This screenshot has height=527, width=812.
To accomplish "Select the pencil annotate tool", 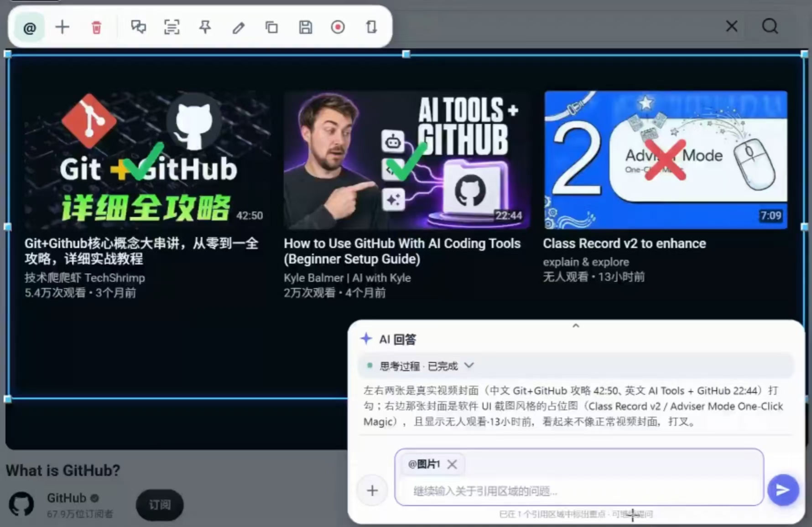I will point(239,27).
